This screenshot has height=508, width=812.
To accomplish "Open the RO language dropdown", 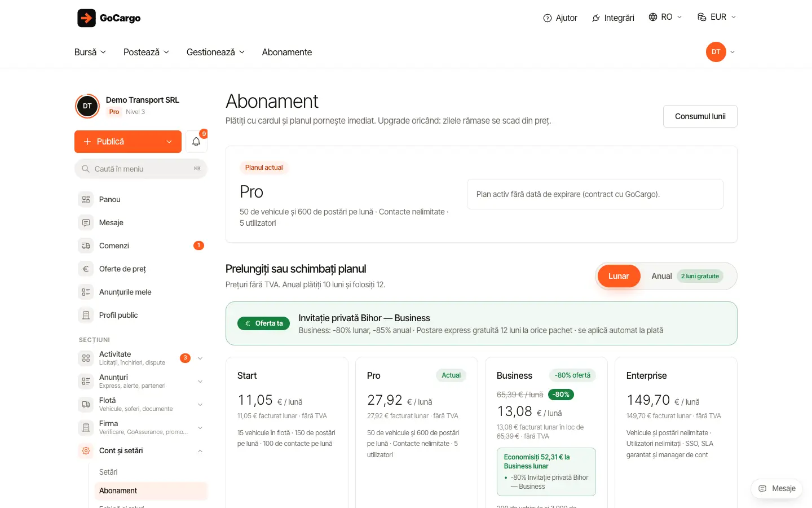I will tap(665, 17).
